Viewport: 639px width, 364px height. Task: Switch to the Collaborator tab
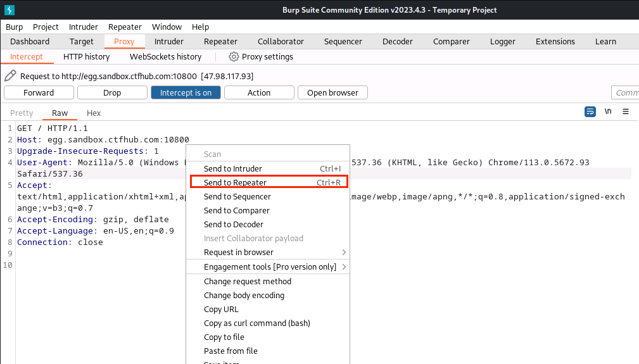(281, 42)
